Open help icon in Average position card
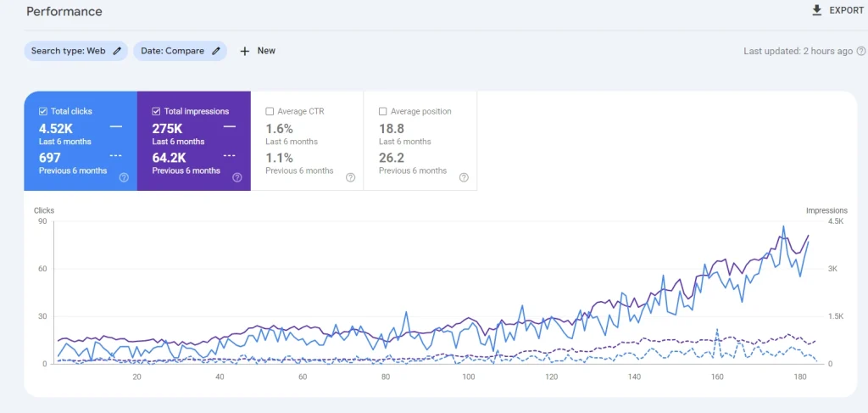Image resolution: width=868 pixels, height=413 pixels. click(x=464, y=178)
